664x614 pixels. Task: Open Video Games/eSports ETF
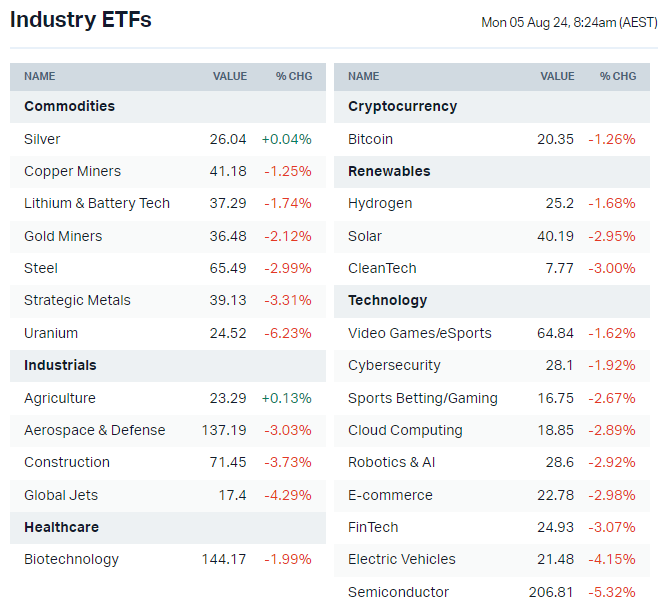420,333
